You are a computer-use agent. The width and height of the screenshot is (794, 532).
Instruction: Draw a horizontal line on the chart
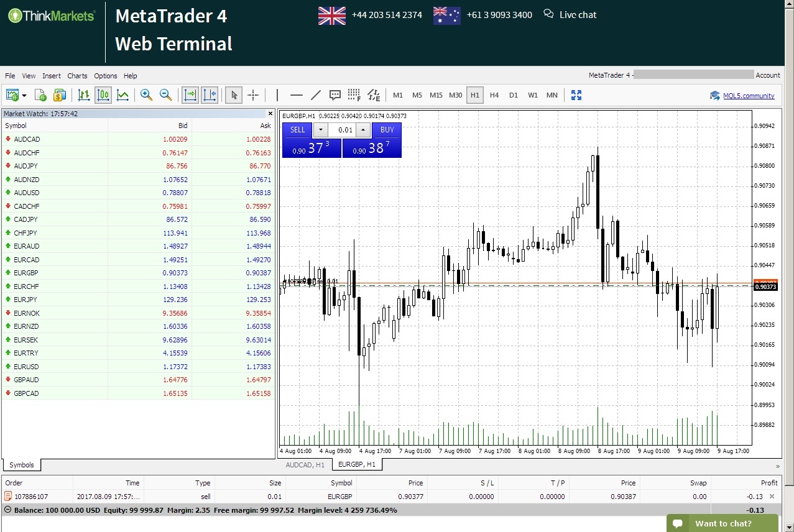[x=296, y=94]
